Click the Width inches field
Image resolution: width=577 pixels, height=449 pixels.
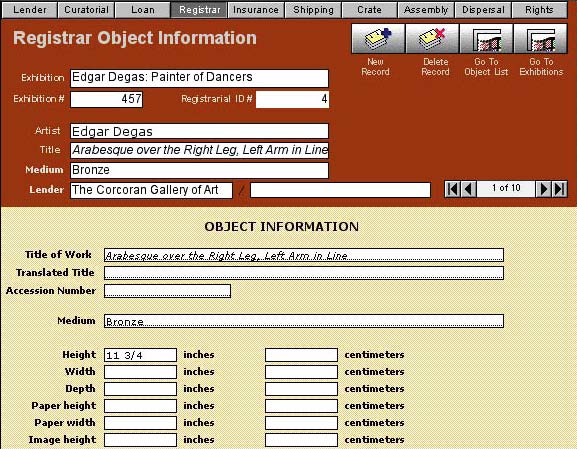[x=140, y=372]
